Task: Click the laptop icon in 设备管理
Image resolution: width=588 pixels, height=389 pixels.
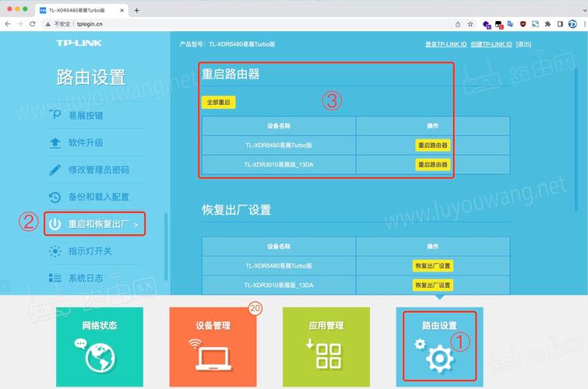Action: coord(213,358)
